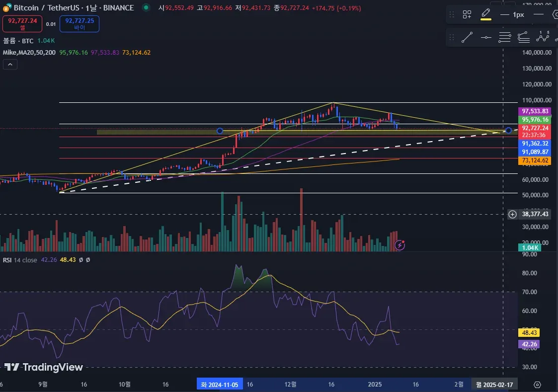Click the TradingView logo
This screenshot has width=558, height=392.
point(43,367)
